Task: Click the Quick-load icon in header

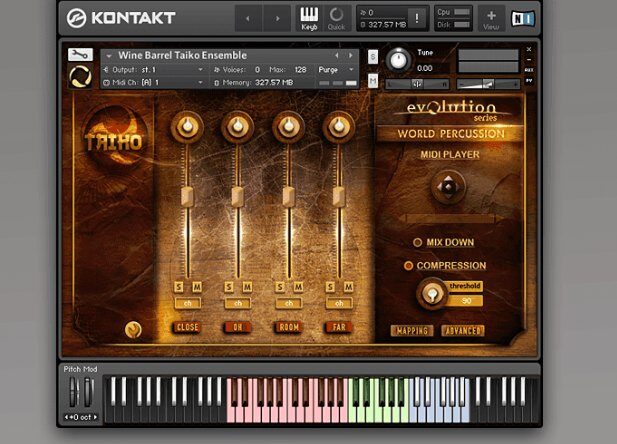Action: 336,17
